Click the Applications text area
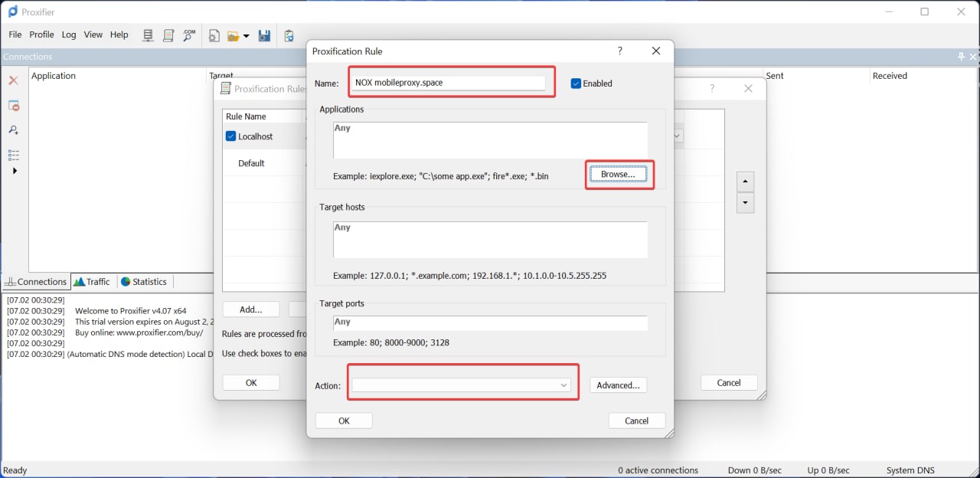The image size is (980, 478). pos(490,140)
